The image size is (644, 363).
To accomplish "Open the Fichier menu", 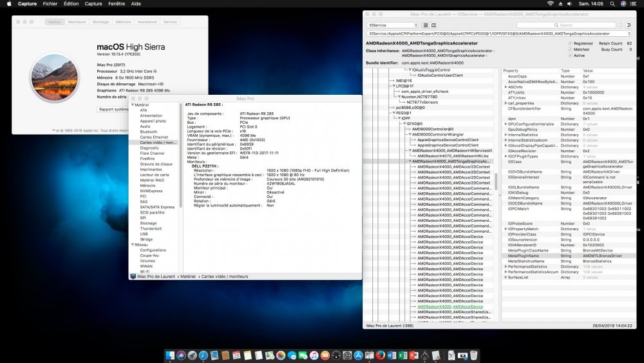I will click(x=50, y=4).
